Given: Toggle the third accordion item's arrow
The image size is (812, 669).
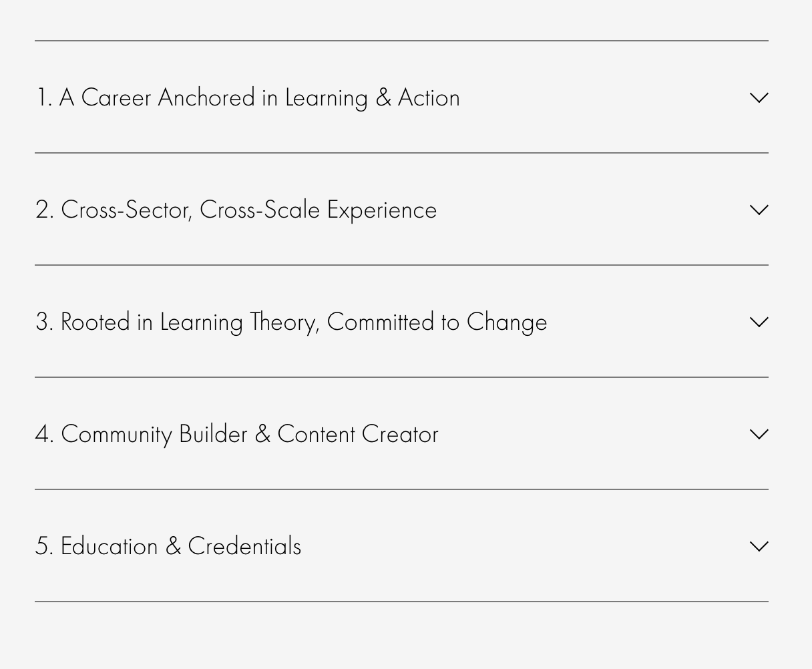Looking at the screenshot, I should (759, 322).
